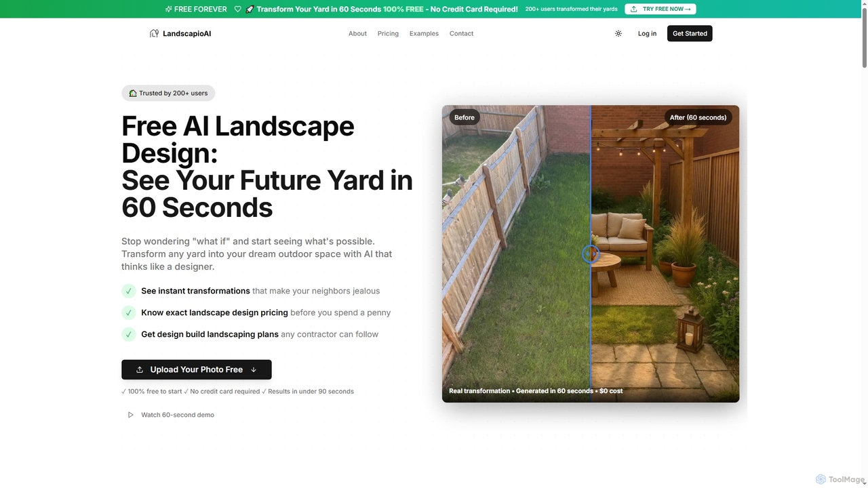Viewport: 868px width, 488px height.
Task: Click the heart icon in the banner
Action: (237, 9)
